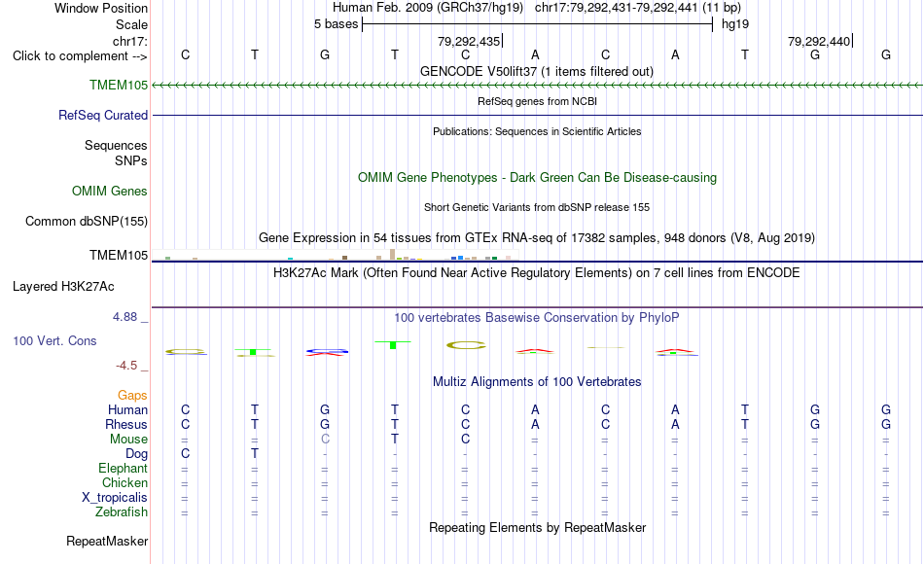Click the Zebrafish species label
This screenshot has height=564, width=924.
click(122, 511)
